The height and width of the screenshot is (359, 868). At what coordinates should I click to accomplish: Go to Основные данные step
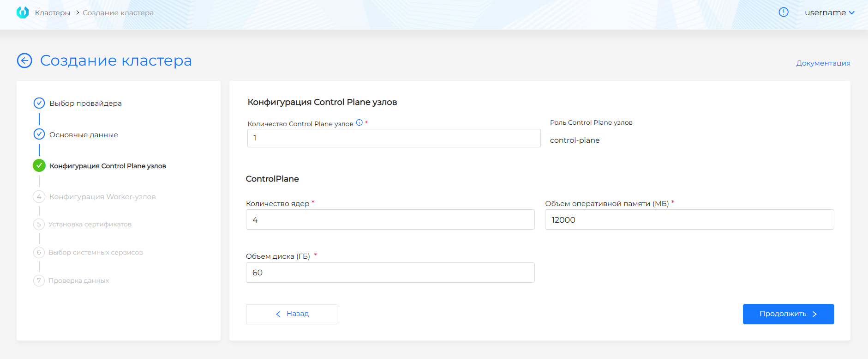84,135
